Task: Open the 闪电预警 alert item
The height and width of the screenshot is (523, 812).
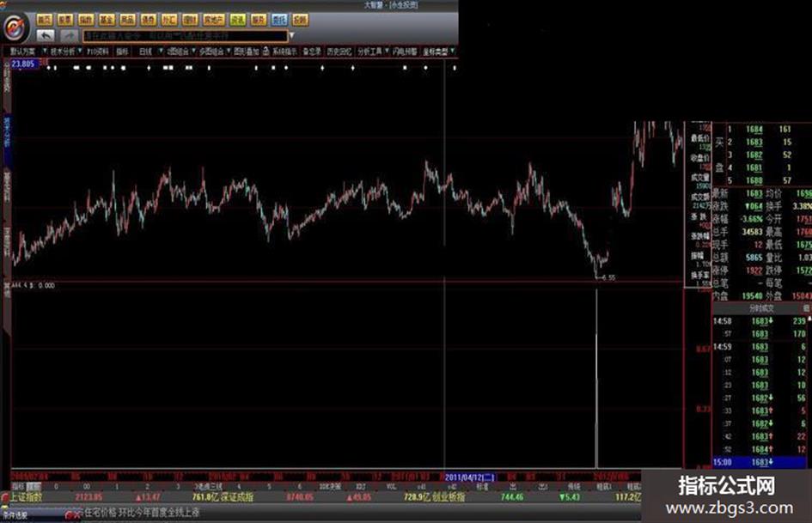Action: pos(405,52)
